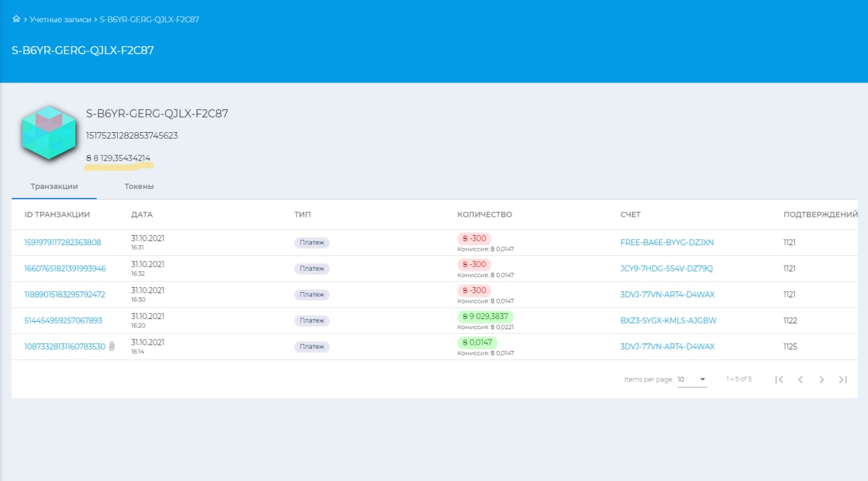Click КОЛИЧЕСТВО column header
Image resolution: width=868 pixels, height=481 pixels.
(x=485, y=215)
